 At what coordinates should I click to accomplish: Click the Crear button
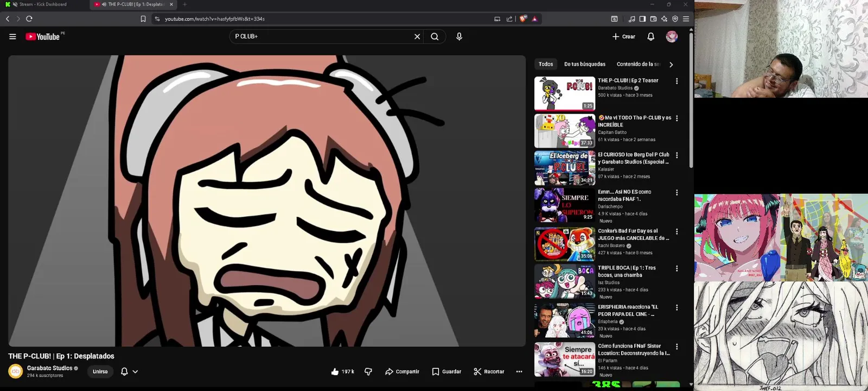624,36
